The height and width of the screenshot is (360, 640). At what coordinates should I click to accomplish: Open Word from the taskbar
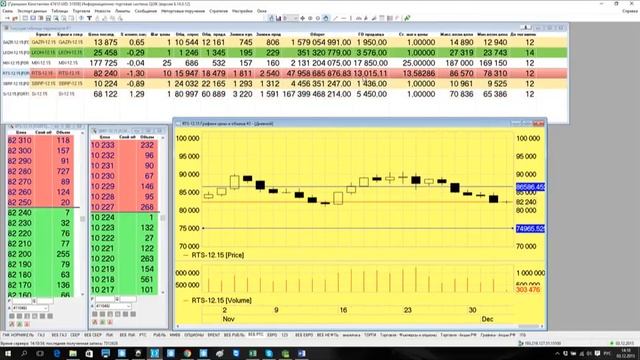[302, 353]
